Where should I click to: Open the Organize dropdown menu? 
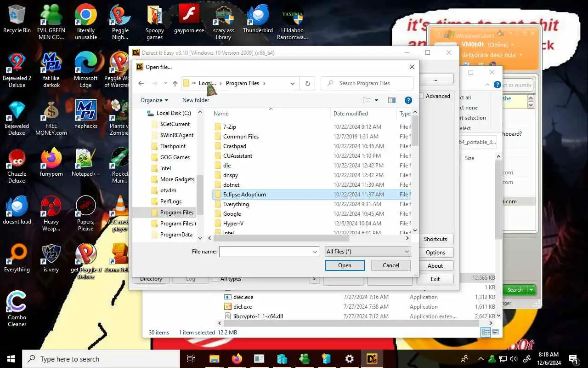154,100
